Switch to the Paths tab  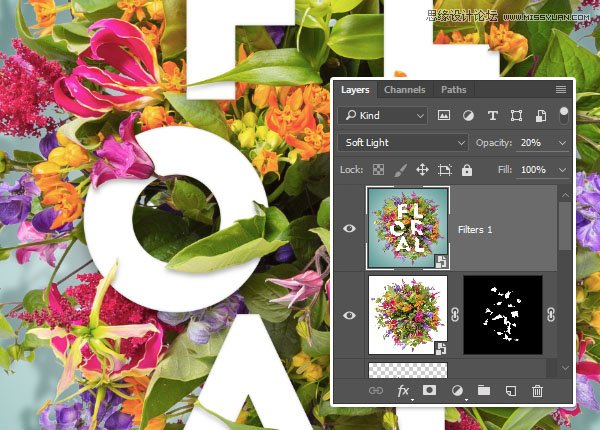click(453, 90)
